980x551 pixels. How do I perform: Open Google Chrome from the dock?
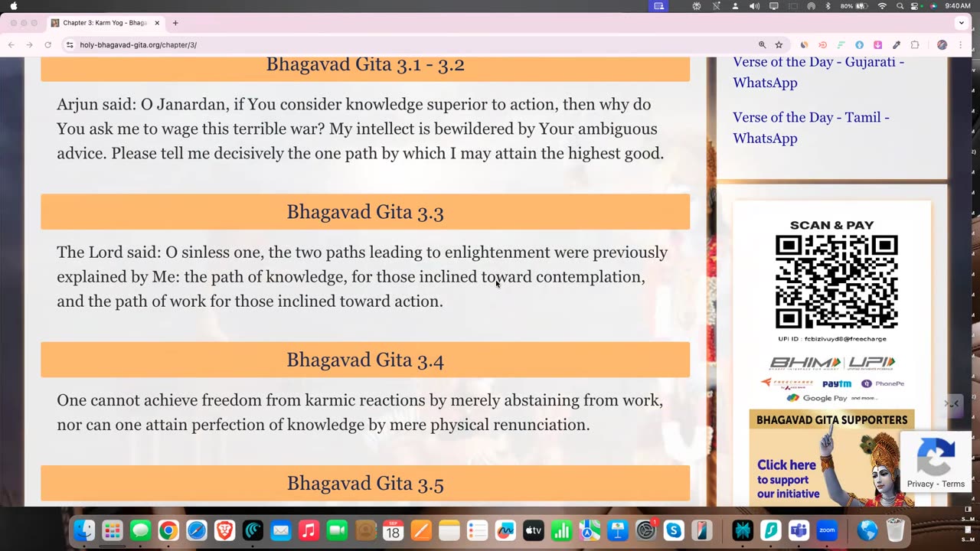(x=168, y=530)
